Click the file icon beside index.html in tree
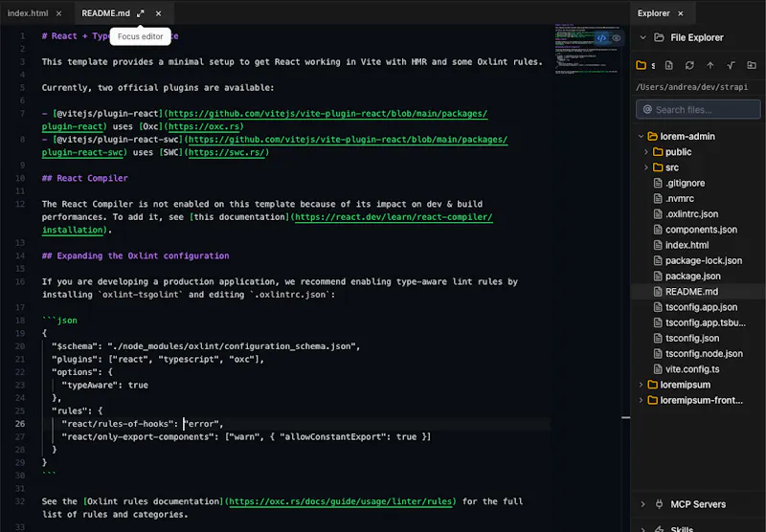Screen dimensions: 766x532 658,245
